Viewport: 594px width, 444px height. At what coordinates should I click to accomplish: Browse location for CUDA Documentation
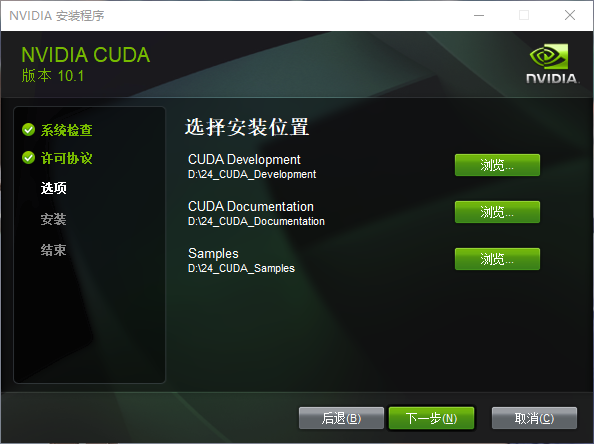497,212
